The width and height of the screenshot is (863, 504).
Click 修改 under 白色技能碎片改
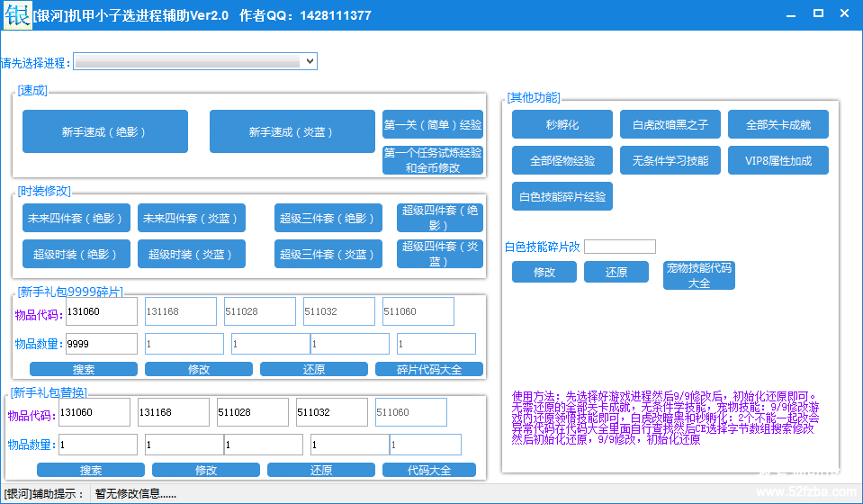[544, 272]
